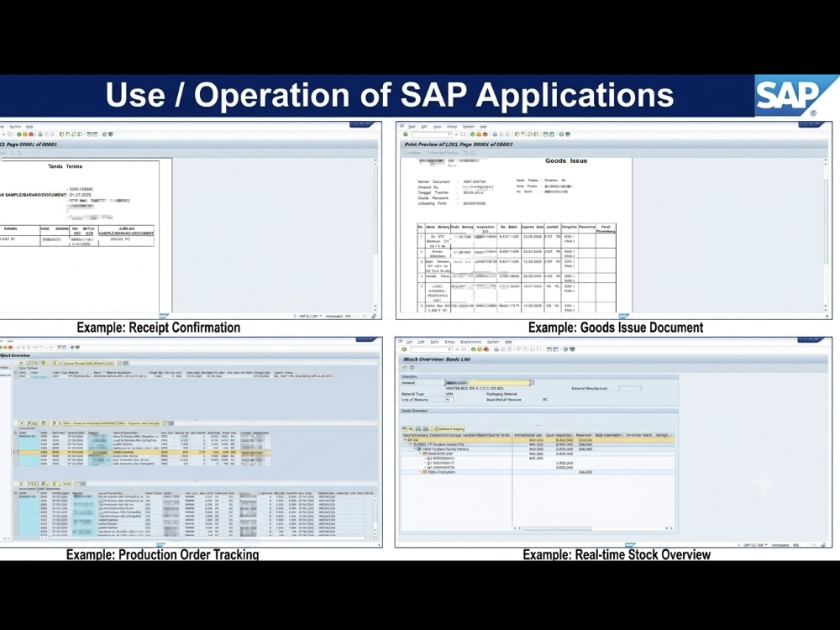The image size is (840, 630).
Task: Click Help icon in Stock Overview toolbar
Action: pos(565,349)
